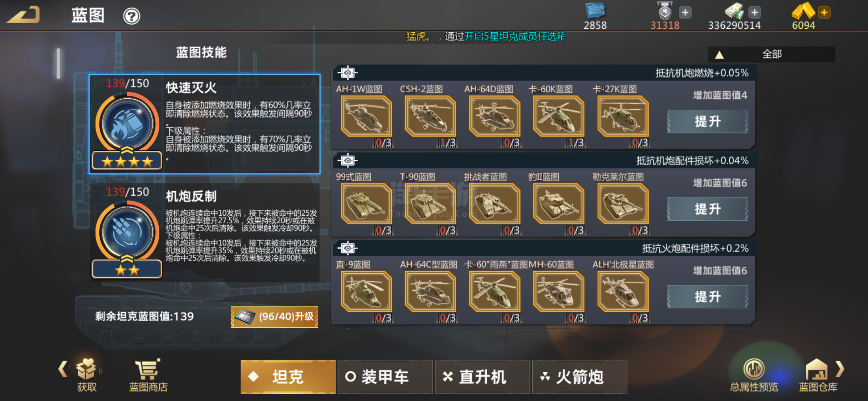Select the AH-1W helicopter blueprint
Screen dimensions: 868x401
click(366, 116)
